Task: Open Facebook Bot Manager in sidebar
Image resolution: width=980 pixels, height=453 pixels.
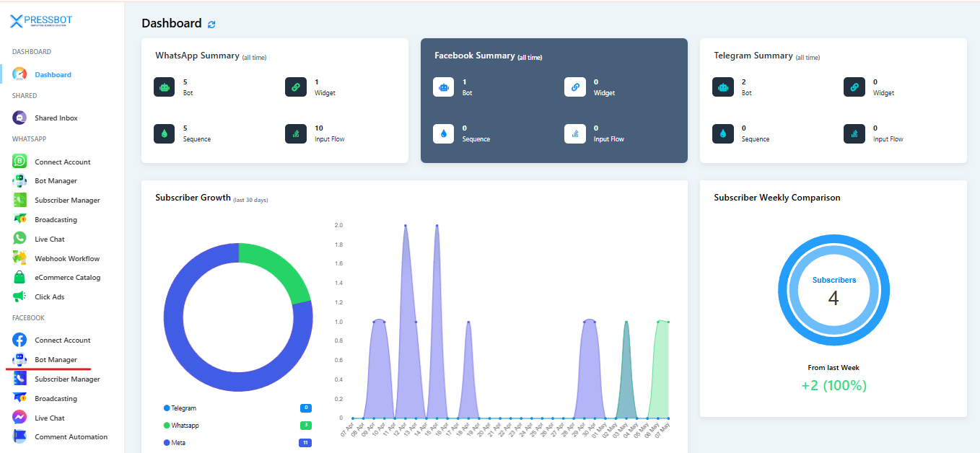Action: [x=56, y=359]
